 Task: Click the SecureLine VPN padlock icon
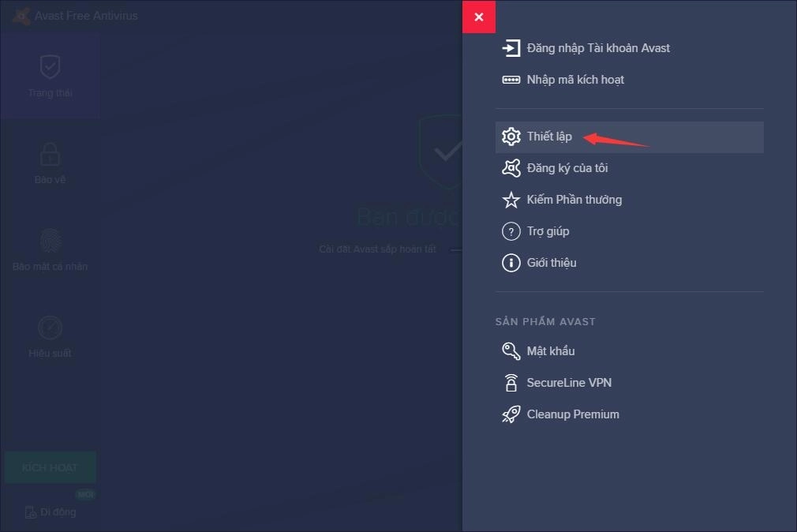tap(511, 382)
